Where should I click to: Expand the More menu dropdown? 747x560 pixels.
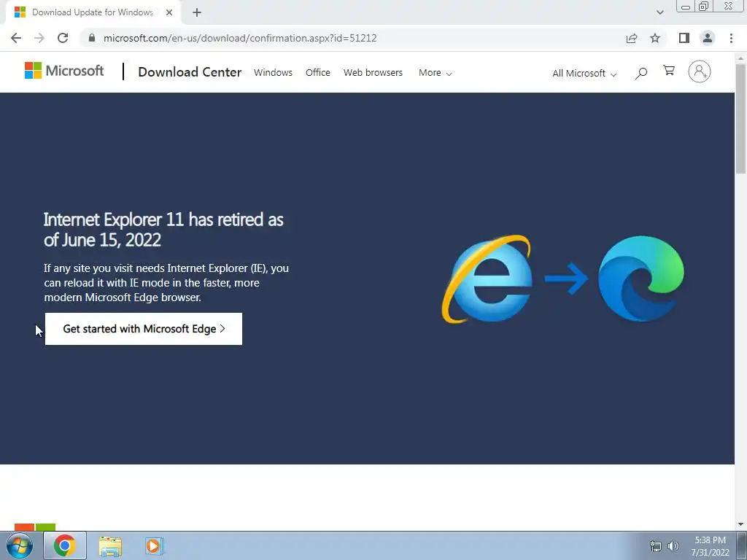tap(436, 73)
